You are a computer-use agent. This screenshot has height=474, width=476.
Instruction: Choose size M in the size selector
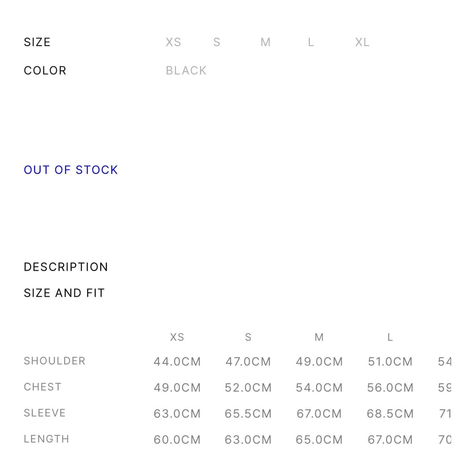point(265,42)
